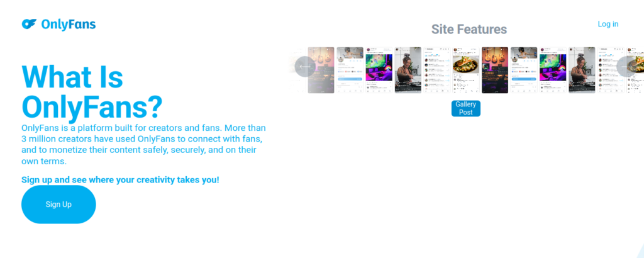Screen dimensions: 644x258
Task: Select faded guitar-wall thumbnail beside left arrow
Action: coord(321,70)
